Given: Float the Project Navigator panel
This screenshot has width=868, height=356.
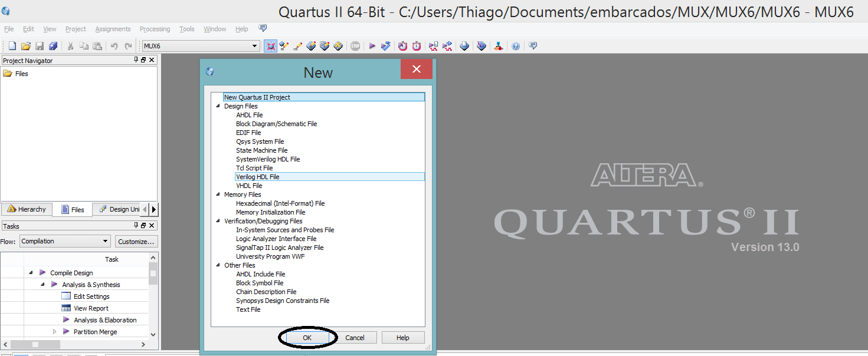Looking at the screenshot, I should click(x=144, y=60).
